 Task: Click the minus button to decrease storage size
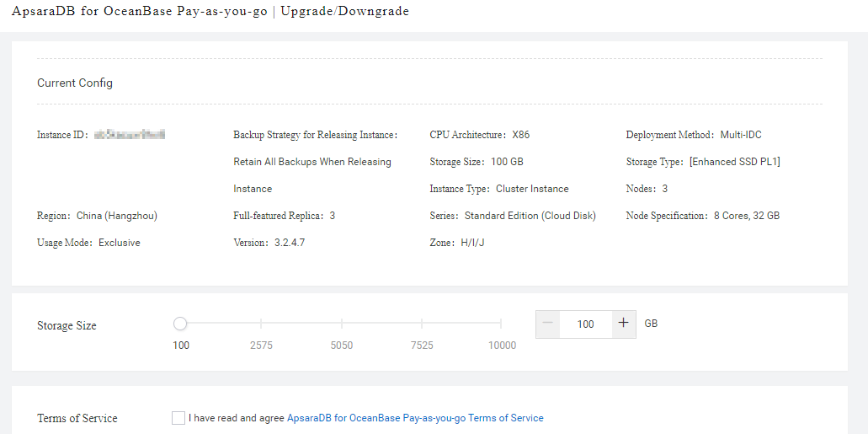click(x=548, y=324)
